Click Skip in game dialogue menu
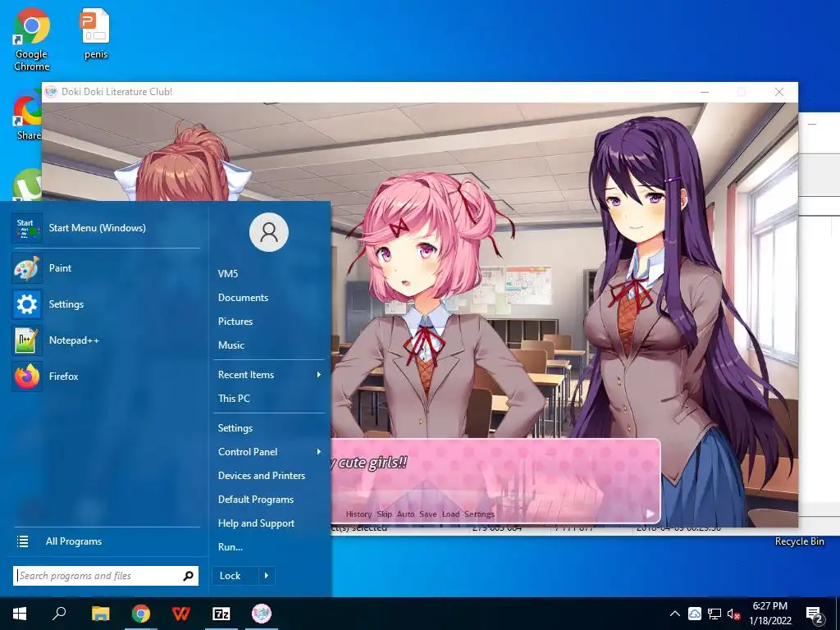This screenshot has width=840, height=630. point(384,514)
